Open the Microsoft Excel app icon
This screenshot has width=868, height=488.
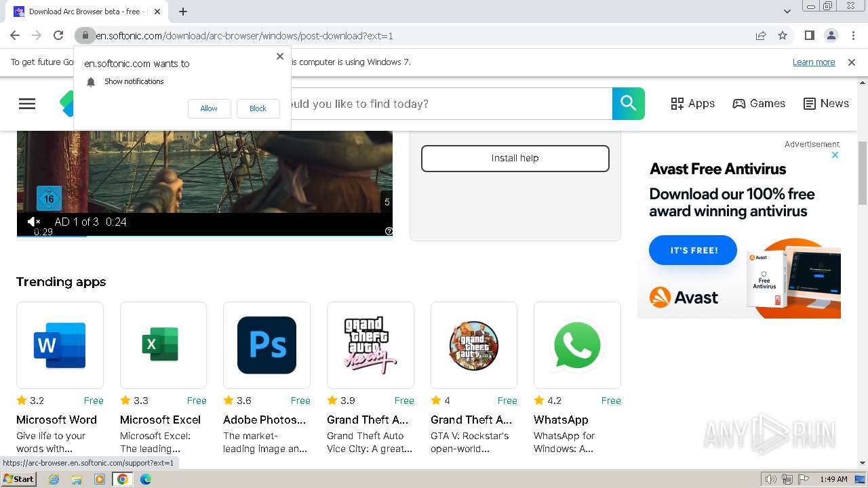(x=163, y=345)
